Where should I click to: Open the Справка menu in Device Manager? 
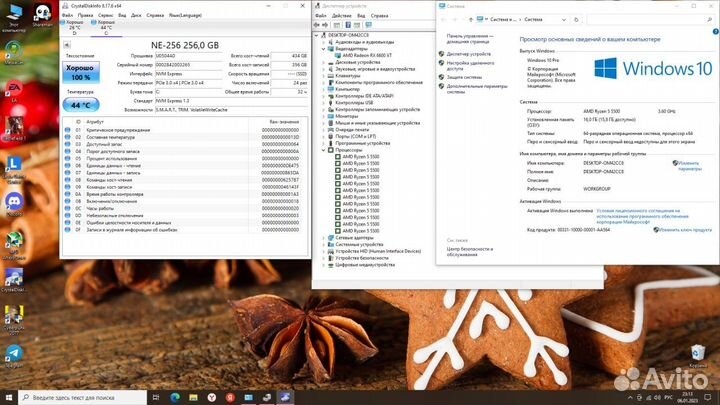coord(379,16)
